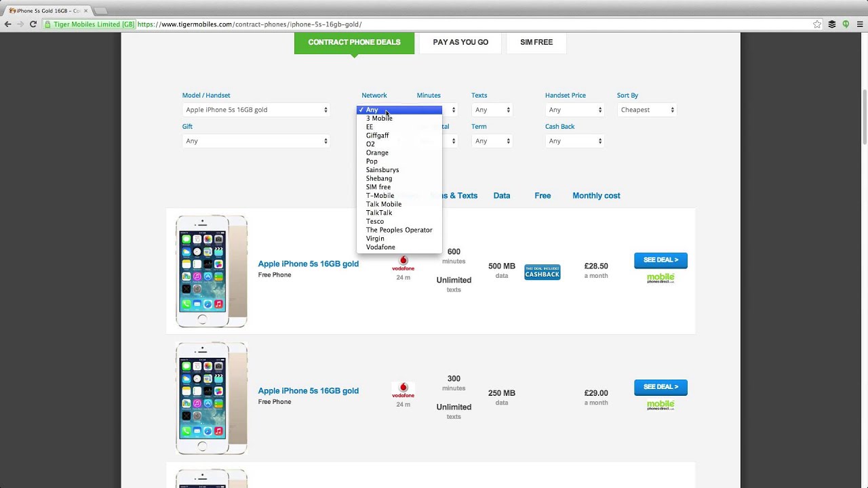Open the Sort By Cheapest dropdown
The image size is (868, 488).
pos(646,110)
